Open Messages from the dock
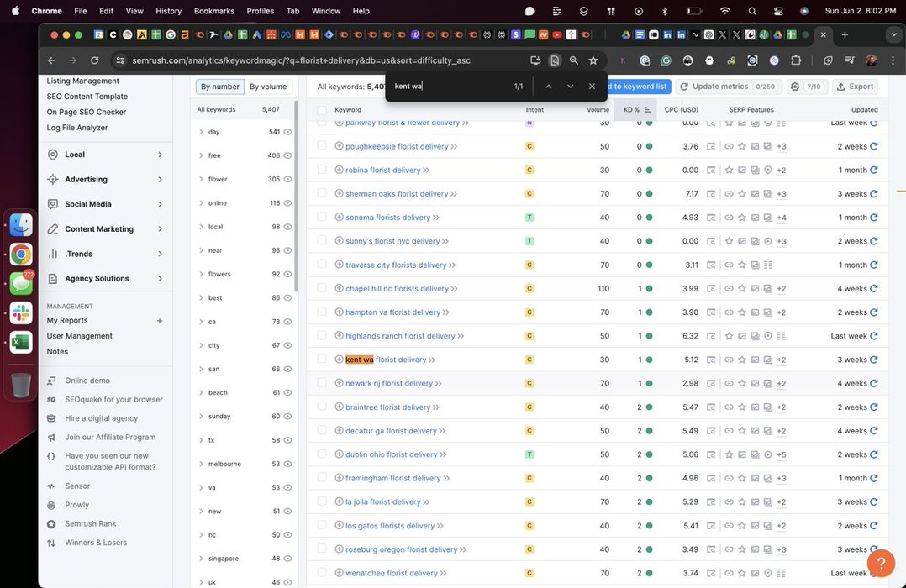 coord(21,283)
